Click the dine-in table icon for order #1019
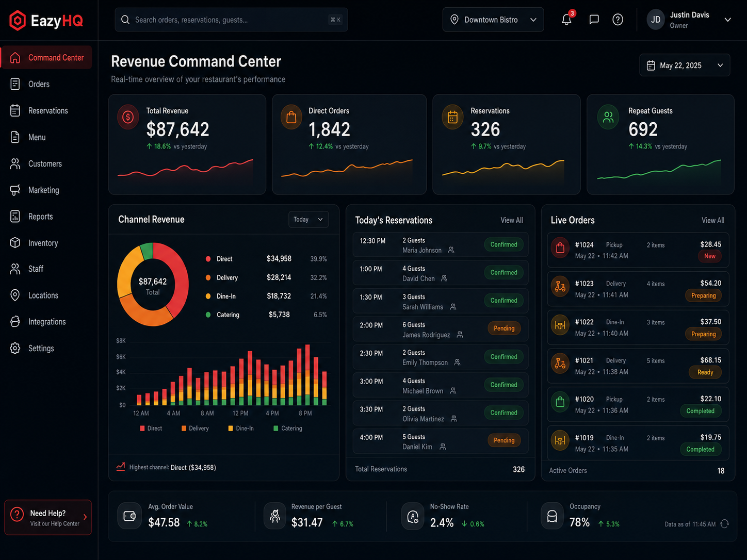 coord(560,441)
